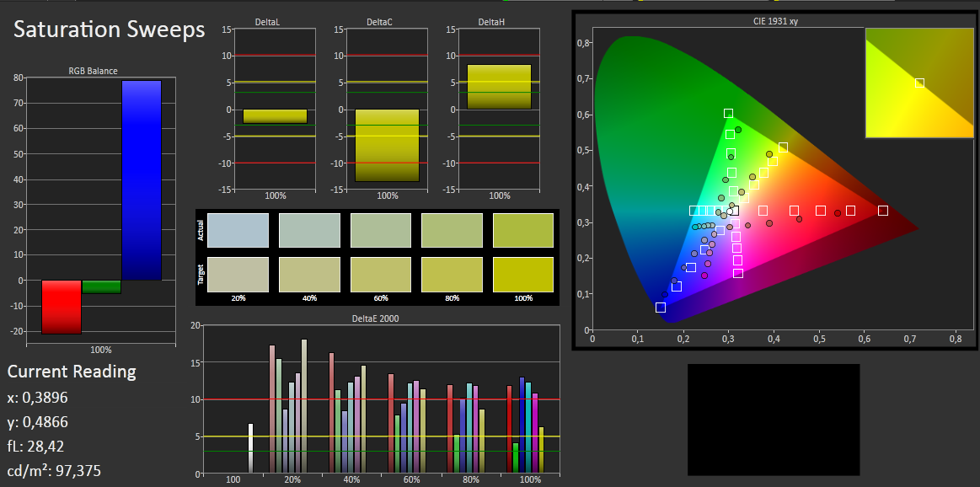Click the DeltaL chart title
Image resolution: width=980 pixels, height=487 pixels.
coord(267,22)
